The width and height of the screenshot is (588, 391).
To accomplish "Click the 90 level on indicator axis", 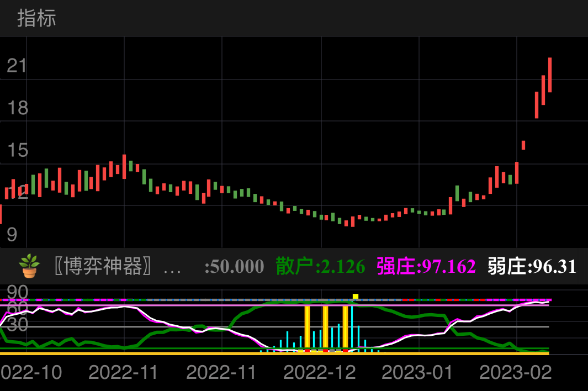I will click(18, 292).
